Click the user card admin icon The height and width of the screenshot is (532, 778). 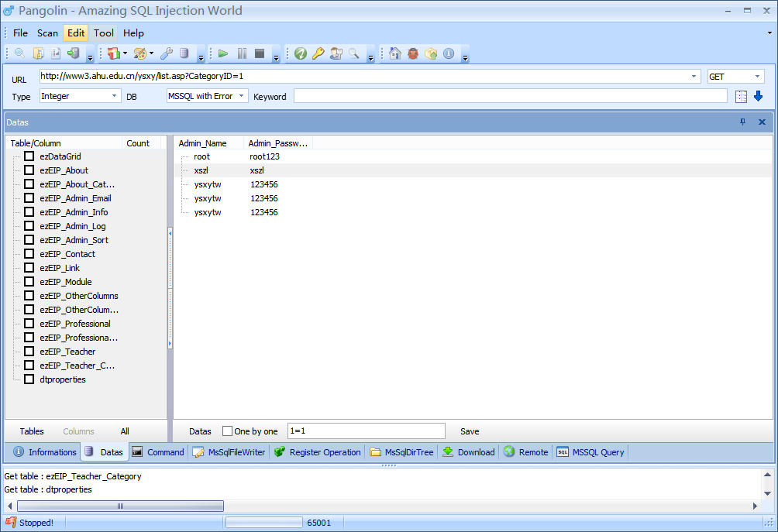[x=336, y=53]
